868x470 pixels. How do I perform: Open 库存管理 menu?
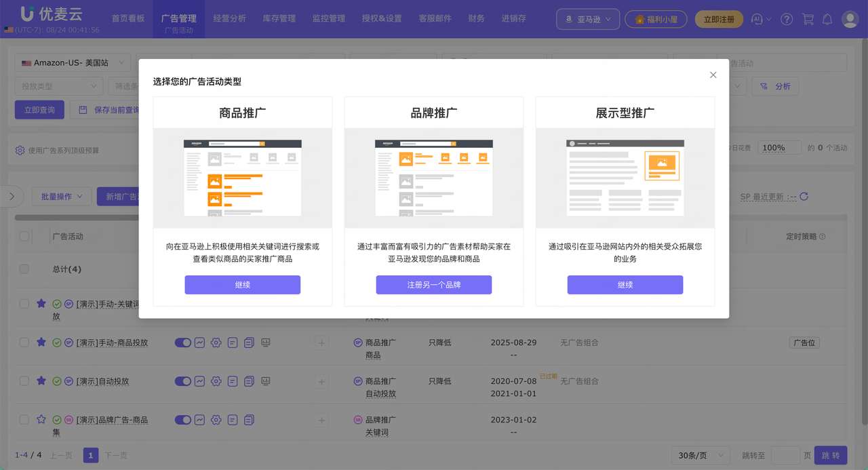tap(279, 18)
